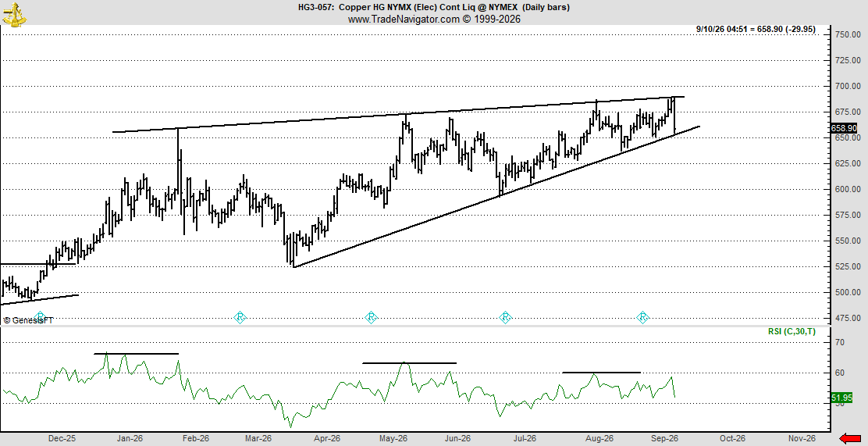Click the rollover marker near Jul-26
This screenshot has height=446, width=868.
coord(505,318)
